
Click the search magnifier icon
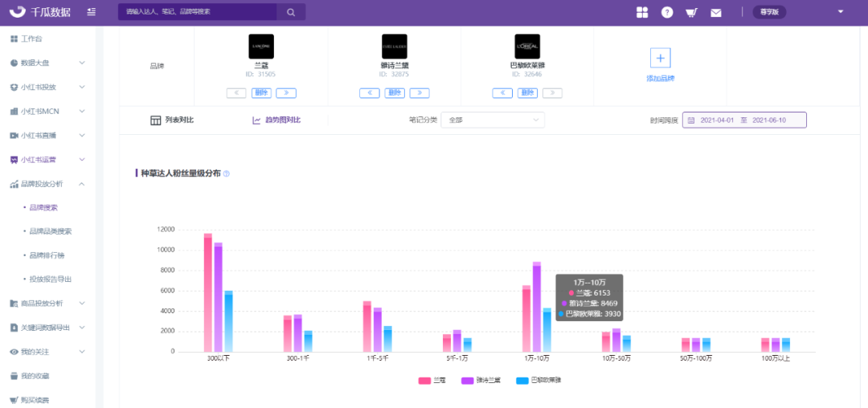[x=291, y=11]
